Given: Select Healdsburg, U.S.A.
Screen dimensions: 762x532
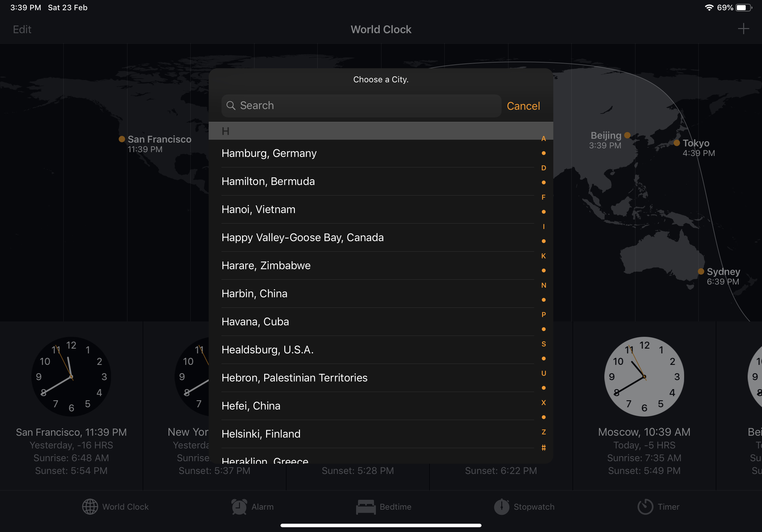Looking at the screenshot, I should (x=378, y=350).
